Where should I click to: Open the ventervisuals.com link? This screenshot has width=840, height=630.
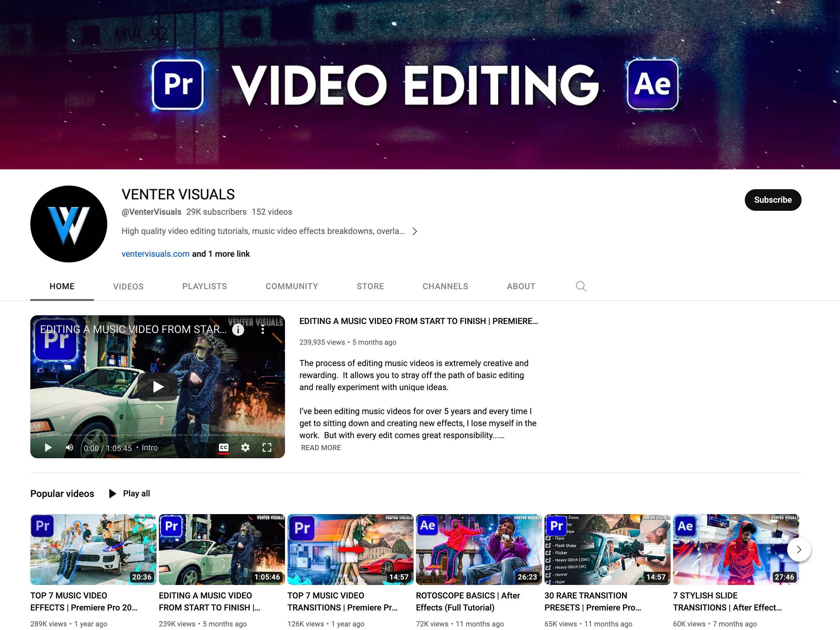tap(155, 254)
